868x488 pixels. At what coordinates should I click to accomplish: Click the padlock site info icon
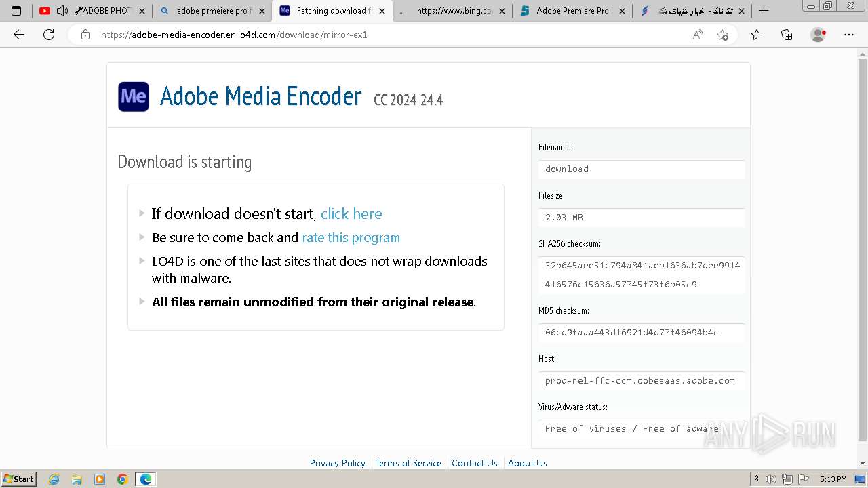(x=85, y=35)
